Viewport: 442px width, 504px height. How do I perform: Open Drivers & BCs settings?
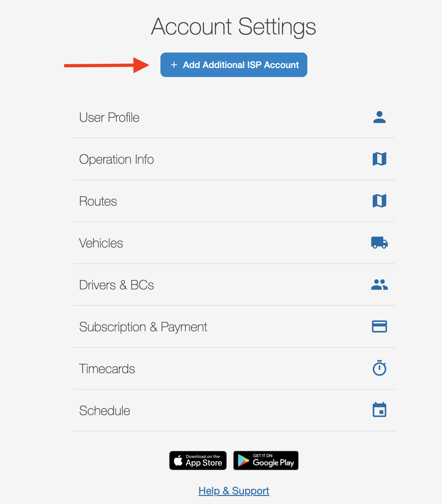pyautogui.click(x=116, y=285)
